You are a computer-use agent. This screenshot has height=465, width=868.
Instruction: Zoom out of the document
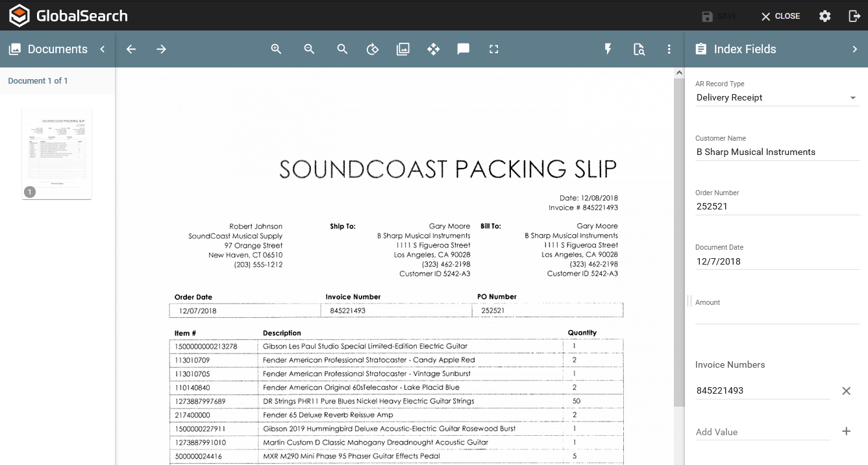point(310,49)
